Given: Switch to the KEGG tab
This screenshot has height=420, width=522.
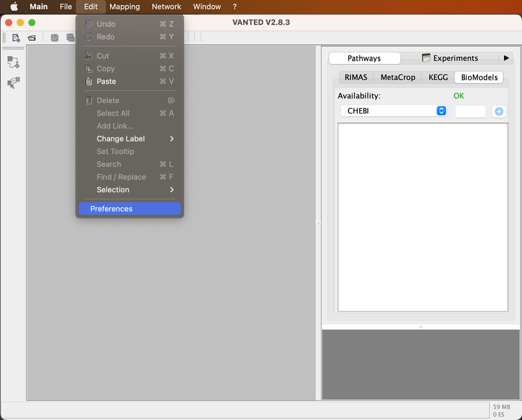Looking at the screenshot, I should 438,77.
